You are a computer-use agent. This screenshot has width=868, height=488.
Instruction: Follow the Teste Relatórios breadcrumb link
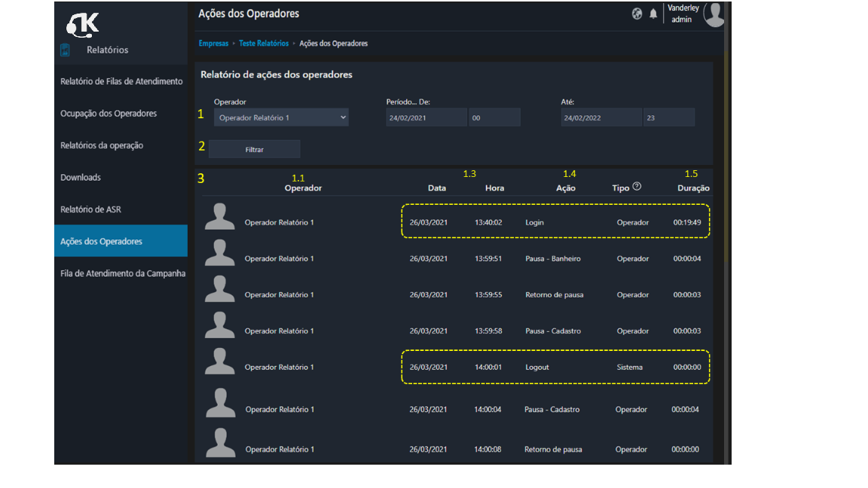coord(264,43)
